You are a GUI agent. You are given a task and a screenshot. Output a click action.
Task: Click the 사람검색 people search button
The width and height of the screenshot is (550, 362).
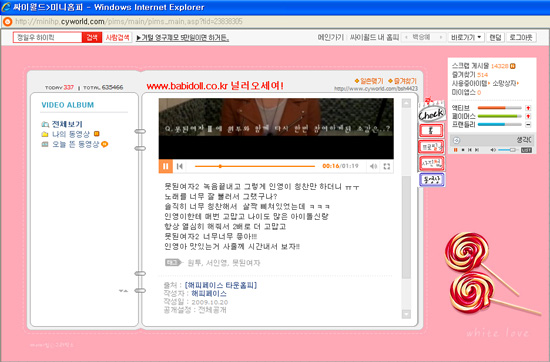click(x=118, y=37)
